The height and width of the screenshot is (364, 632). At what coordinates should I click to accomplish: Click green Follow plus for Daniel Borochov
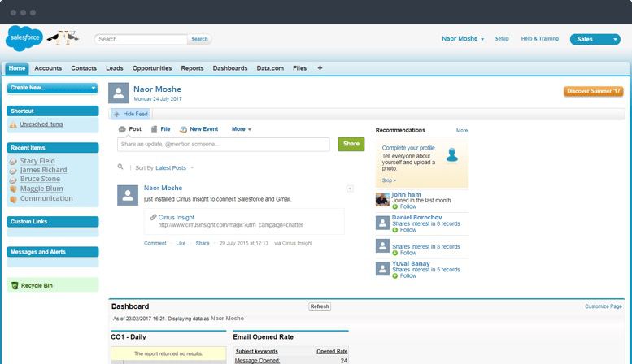(395, 230)
